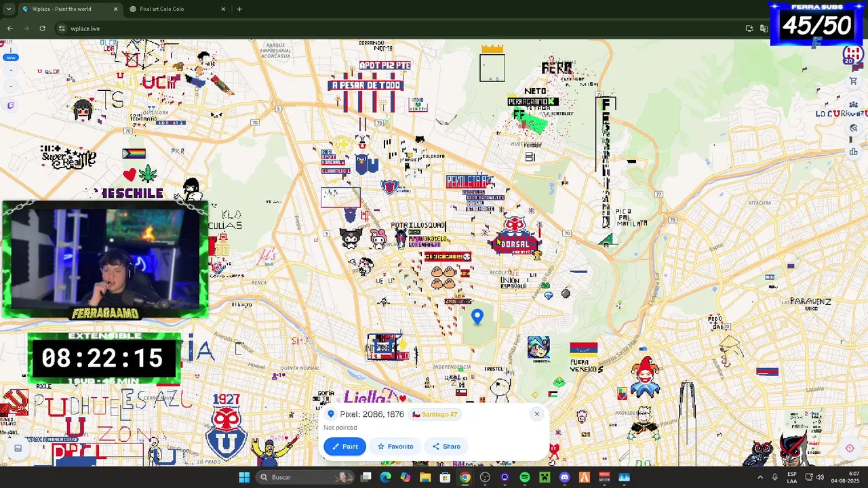The width and height of the screenshot is (868, 488).
Task: Click the Paint button
Action: click(x=344, y=447)
